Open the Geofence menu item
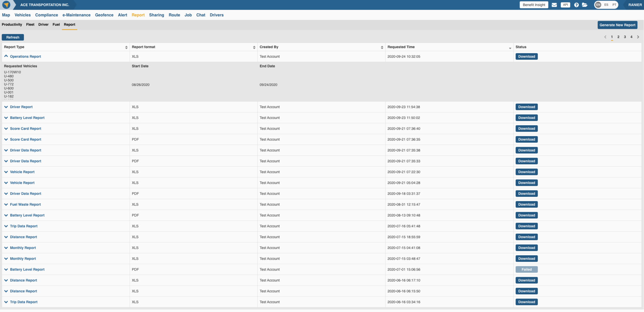 tap(104, 15)
